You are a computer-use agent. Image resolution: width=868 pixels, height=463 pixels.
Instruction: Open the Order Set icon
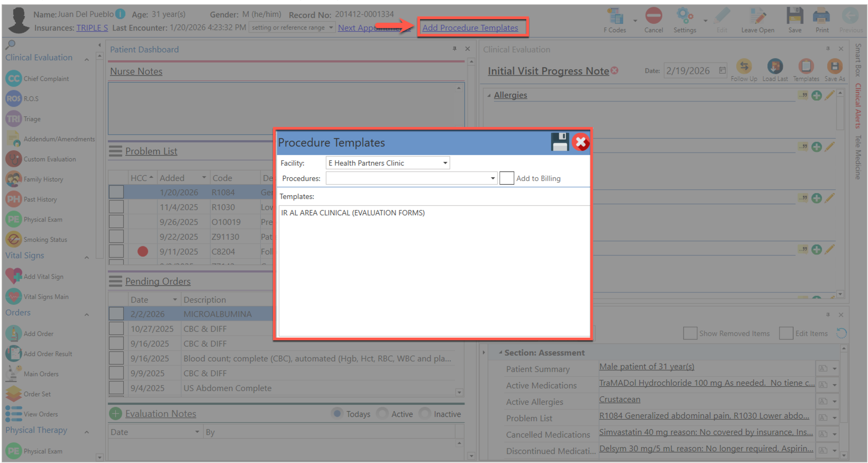pos(13,394)
